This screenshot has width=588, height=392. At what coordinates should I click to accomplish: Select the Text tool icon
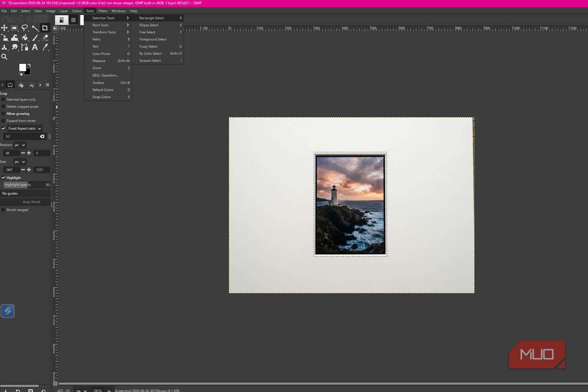tap(35, 47)
